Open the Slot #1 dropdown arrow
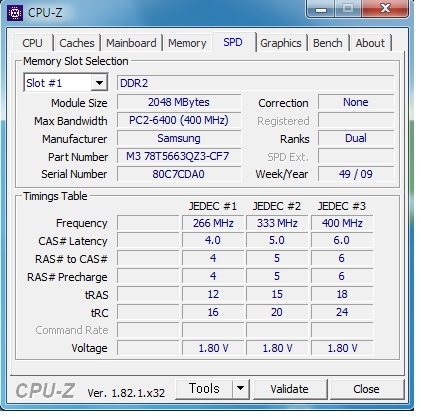This screenshot has width=421, height=417. [99, 83]
